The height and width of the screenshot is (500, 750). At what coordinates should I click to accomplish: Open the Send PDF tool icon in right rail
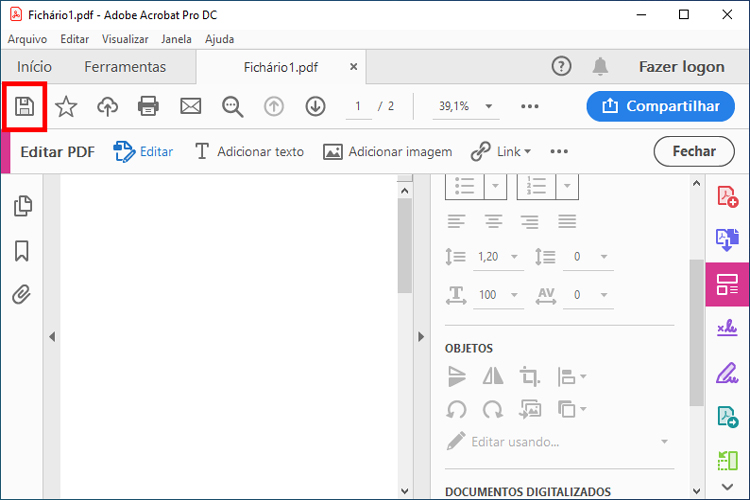click(x=728, y=417)
